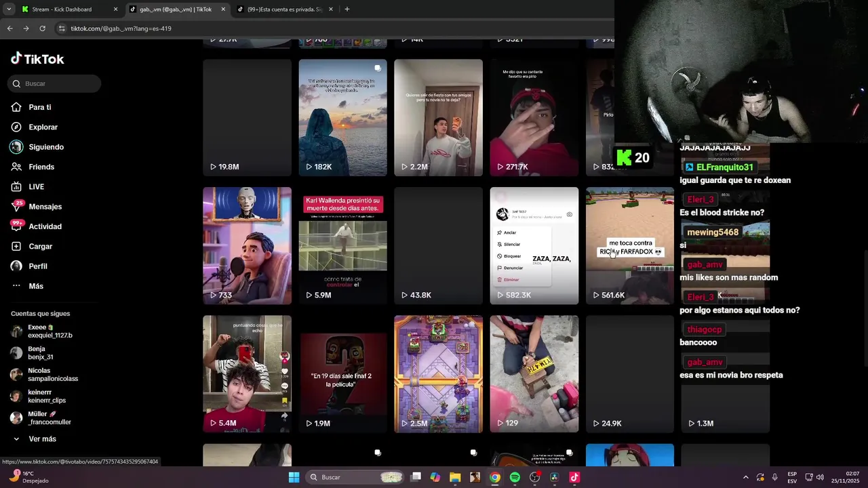Show hidden system tray icons
The width and height of the screenshot is (868, 488).
coord(745,477)
